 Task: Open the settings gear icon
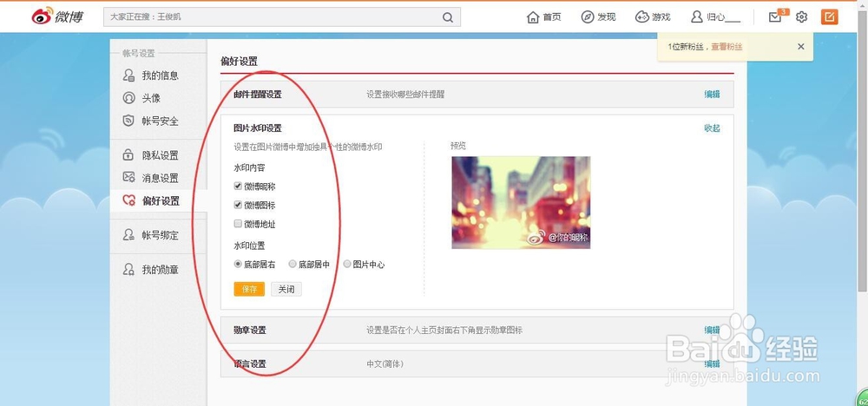[x=801, y=17]
